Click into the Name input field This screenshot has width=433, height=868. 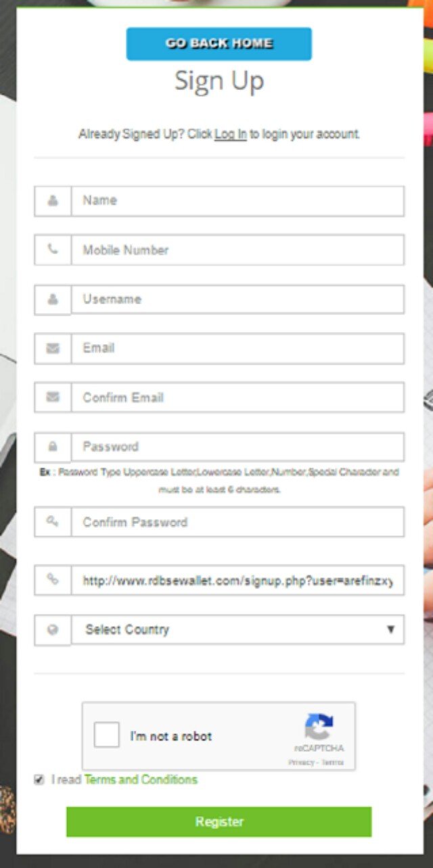pos(237,201)
